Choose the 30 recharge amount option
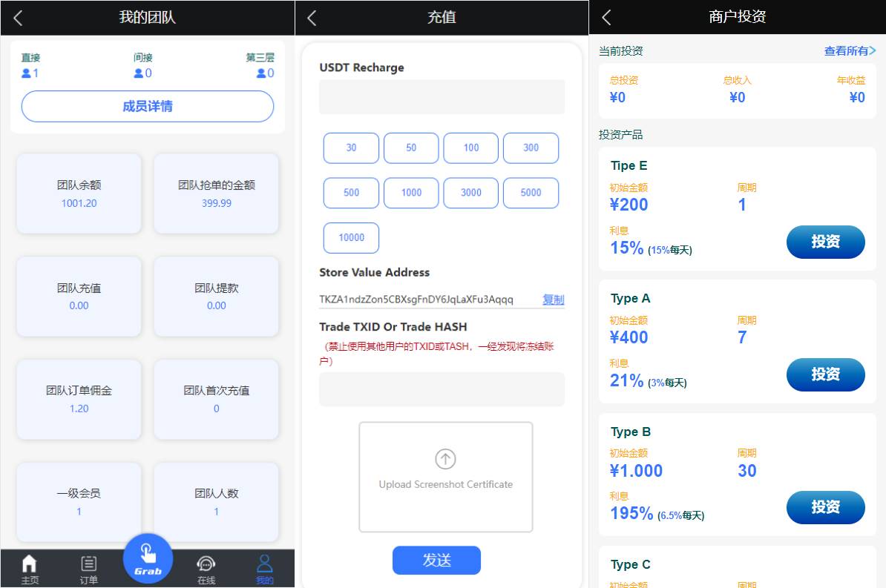Image resolution: width=886 pixels, height=588 pixels. 351,148
